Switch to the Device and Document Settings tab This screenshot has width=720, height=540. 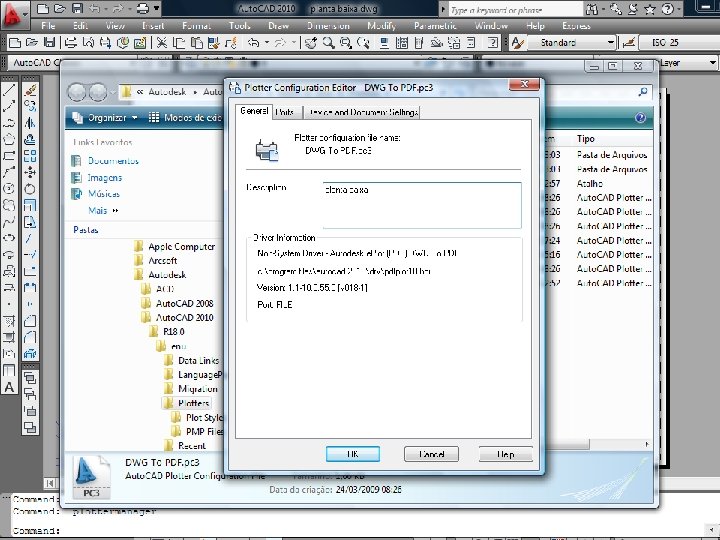tap(362, 112)
